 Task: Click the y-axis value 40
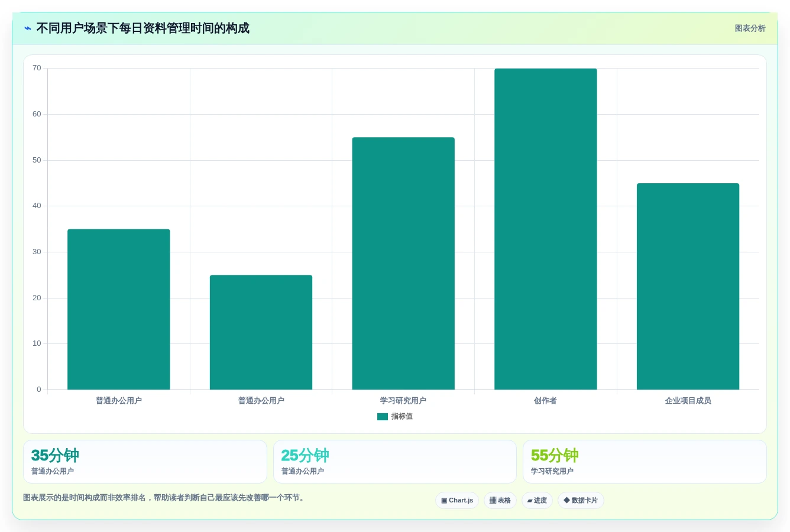click(x=37, y=206)
